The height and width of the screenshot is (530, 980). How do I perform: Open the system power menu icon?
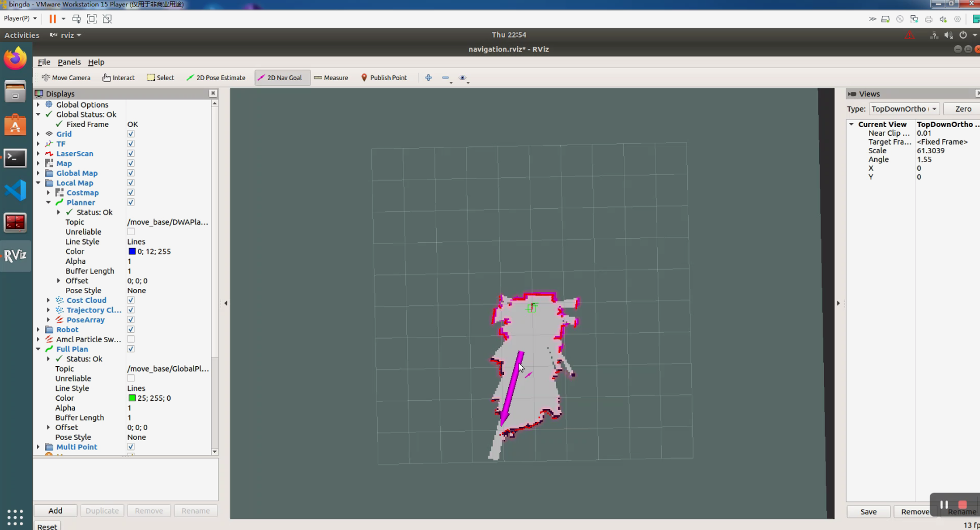(x=963, y=35)
